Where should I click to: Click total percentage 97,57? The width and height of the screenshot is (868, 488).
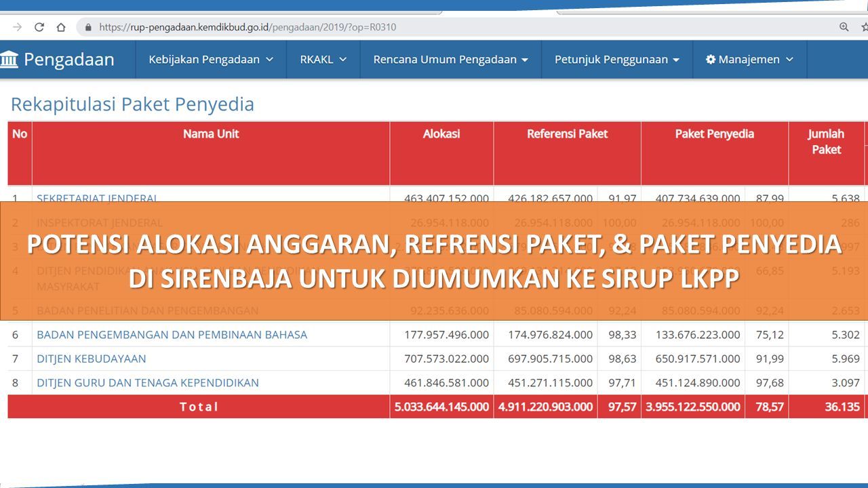pos(622,407)
